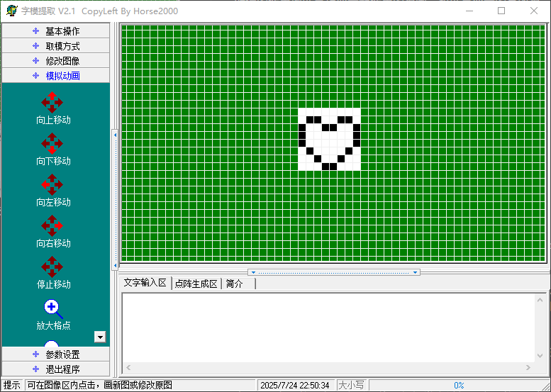Switch to the 文字输入区 tab
This screenshot has height=392, width=551.
click(x=145, y=283)
